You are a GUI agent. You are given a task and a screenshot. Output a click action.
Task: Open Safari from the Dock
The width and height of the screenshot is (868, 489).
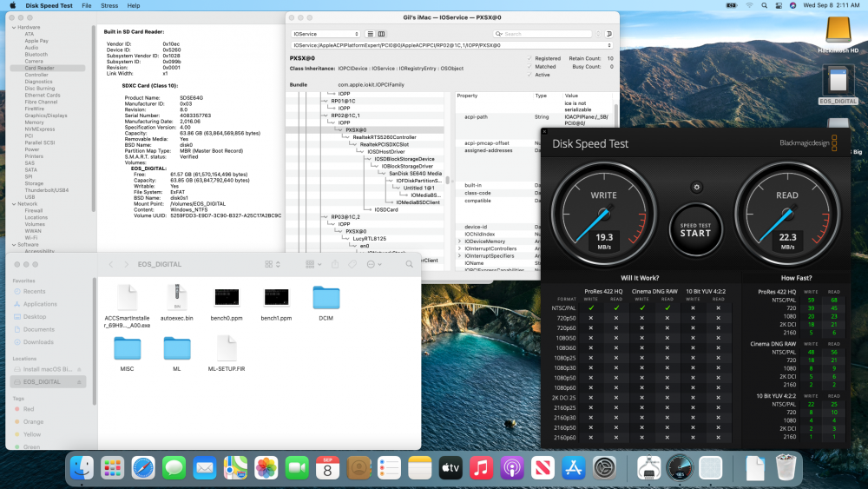(x=143, y=468)
